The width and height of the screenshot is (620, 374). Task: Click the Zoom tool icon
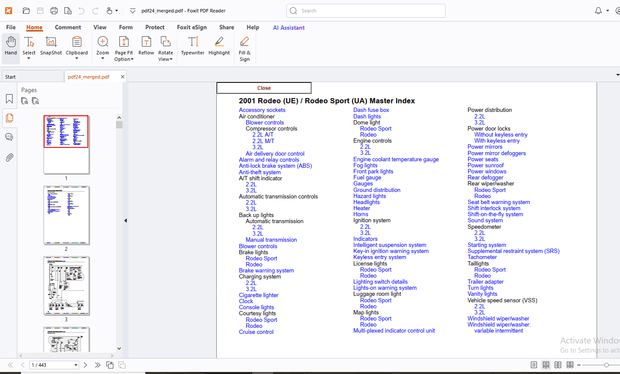coord(103,42)
